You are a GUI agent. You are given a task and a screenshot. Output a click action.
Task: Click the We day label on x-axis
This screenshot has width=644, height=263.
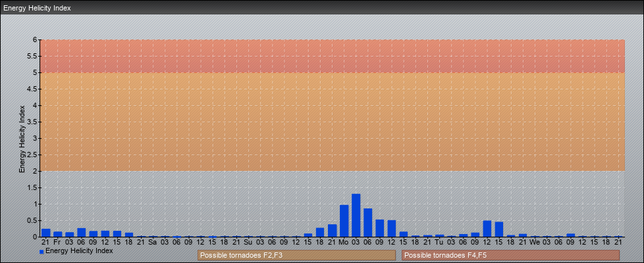pyautogui.click(x=534, y=243)
